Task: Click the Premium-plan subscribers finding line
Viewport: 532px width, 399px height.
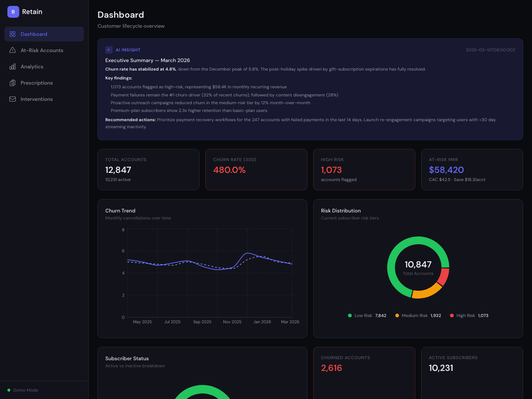Action: (189, 110)
